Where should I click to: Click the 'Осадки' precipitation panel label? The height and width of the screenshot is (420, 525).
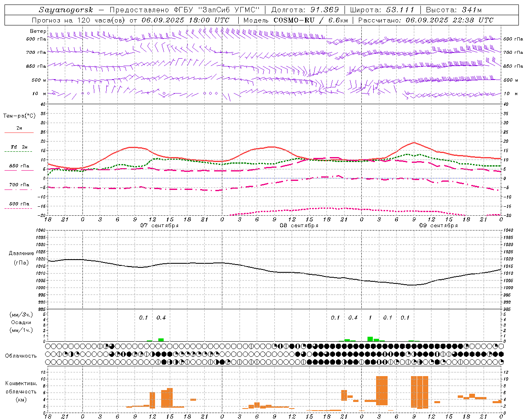(x=21, y=322)
